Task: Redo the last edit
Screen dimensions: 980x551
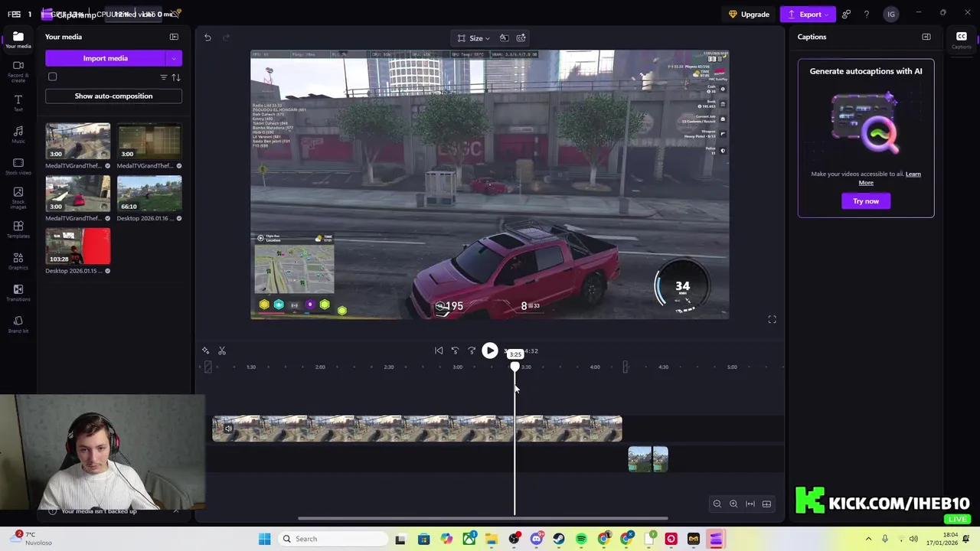Action: (226, 37)
